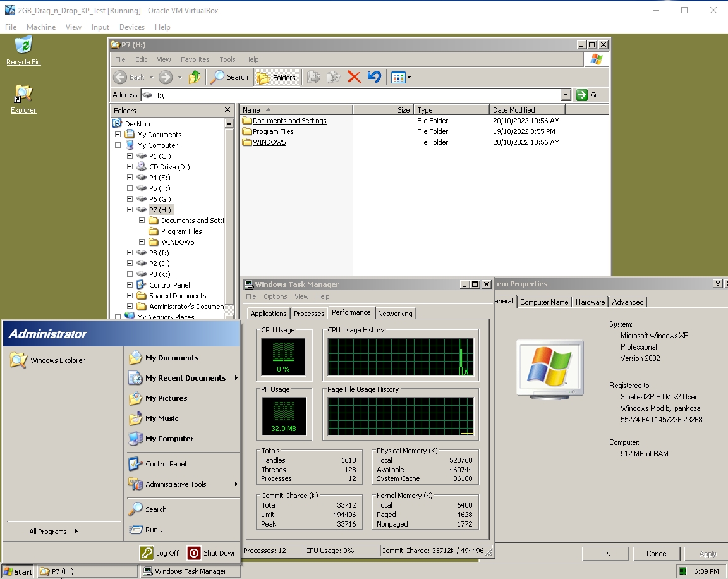This screenshot has height=579, width=728.
Task: Click OK in System Properties
Action: tap(605, 554)
